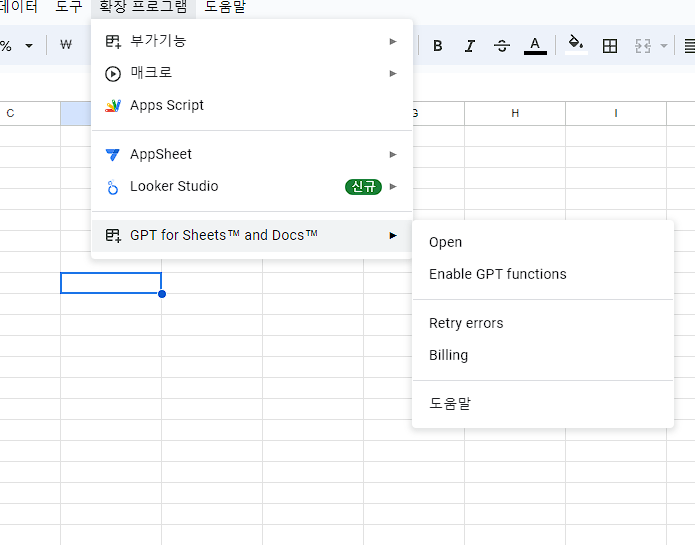
Task: Open the 도움말 menu in menu bar
Action: click(225, 6)
